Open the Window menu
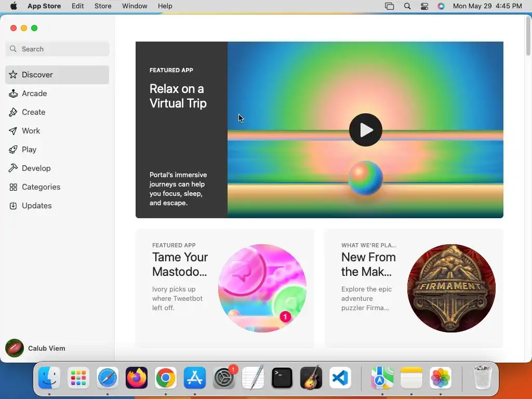This screenshot has height=399, width=532. tap(135, 6)
